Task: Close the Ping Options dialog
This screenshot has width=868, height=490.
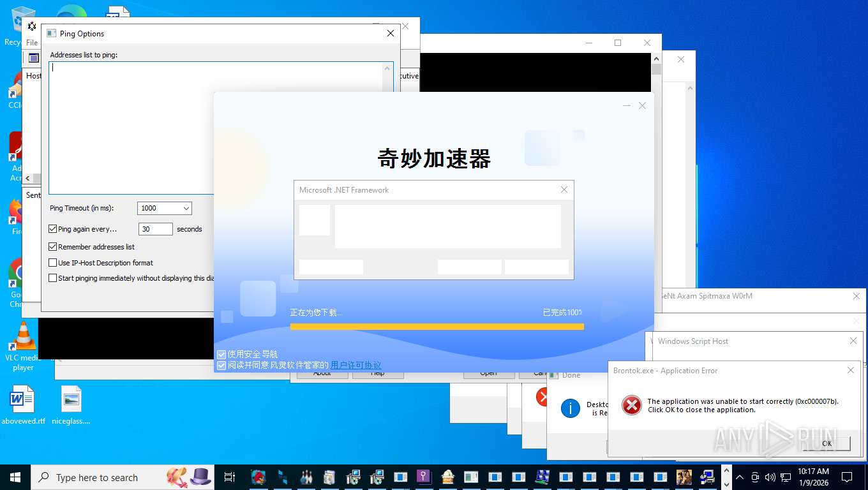Action: (x=391, y=33)
